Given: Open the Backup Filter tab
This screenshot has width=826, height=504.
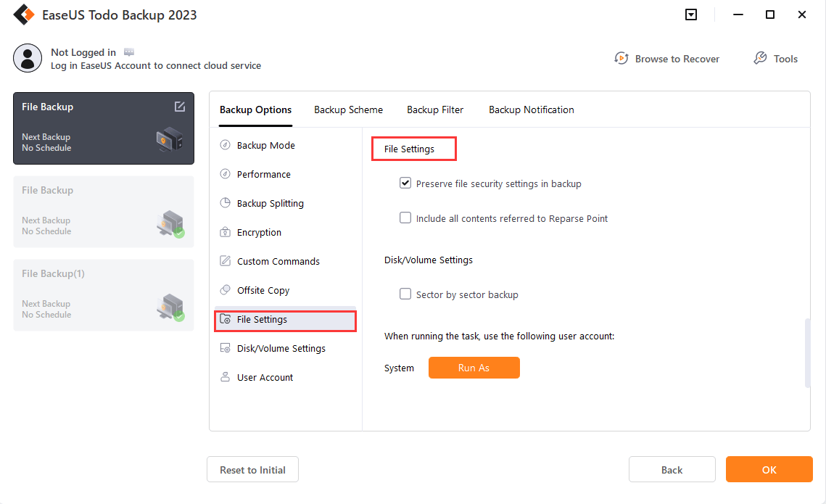Looking at the screenshot, I should pyautogui.click(x=435, y=110).
